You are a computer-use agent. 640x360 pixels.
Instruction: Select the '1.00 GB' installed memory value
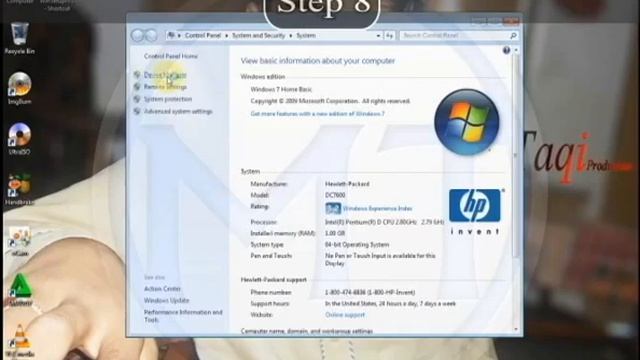pos(335,233)
